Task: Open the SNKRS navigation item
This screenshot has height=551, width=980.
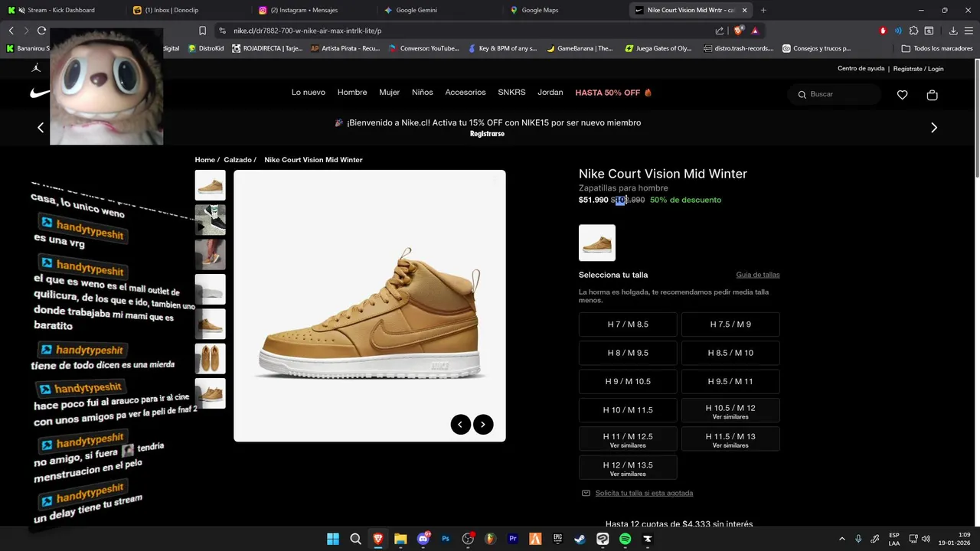Action: click(511, 93)
